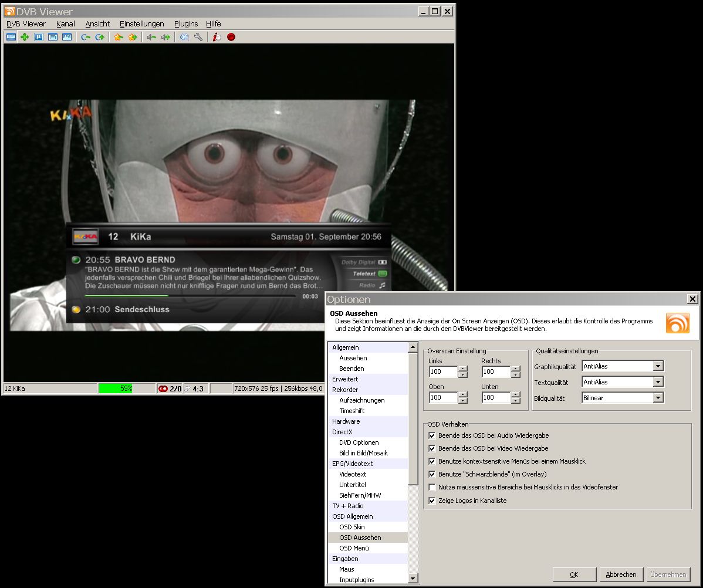Open settings via the wrench icon
This screenshot has width=703, height=588.
point(198,37)
